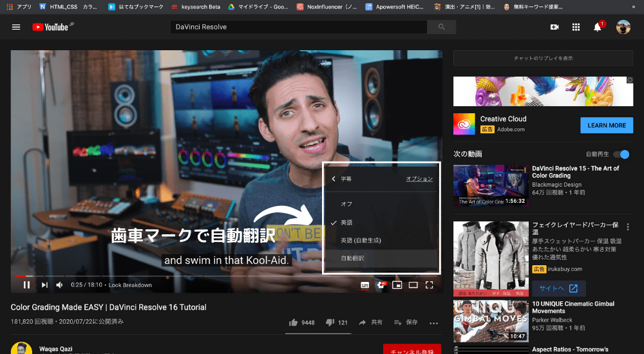This screenshot has width=644, height=354.
Task: Open the 演出・アニメ[1] bookmark
Action: [x=464, y=6]
